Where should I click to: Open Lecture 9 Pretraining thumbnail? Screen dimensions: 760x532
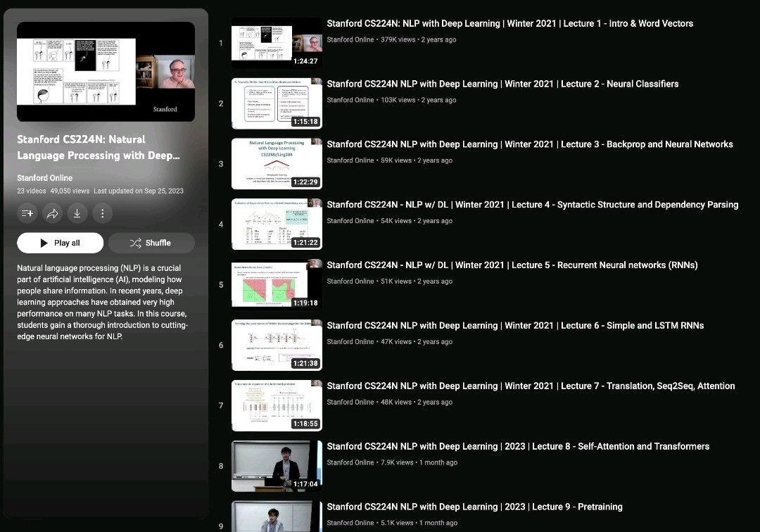[277, 517]
